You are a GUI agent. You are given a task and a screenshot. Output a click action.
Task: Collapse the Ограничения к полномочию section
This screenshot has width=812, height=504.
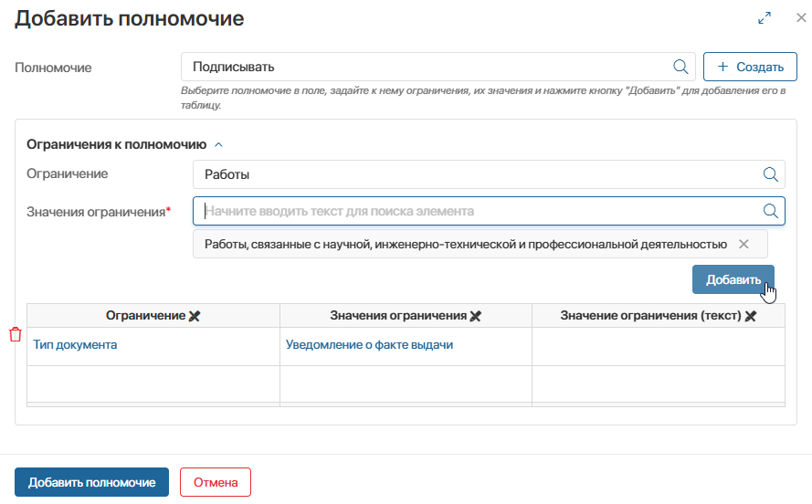[x=218, y=144]
